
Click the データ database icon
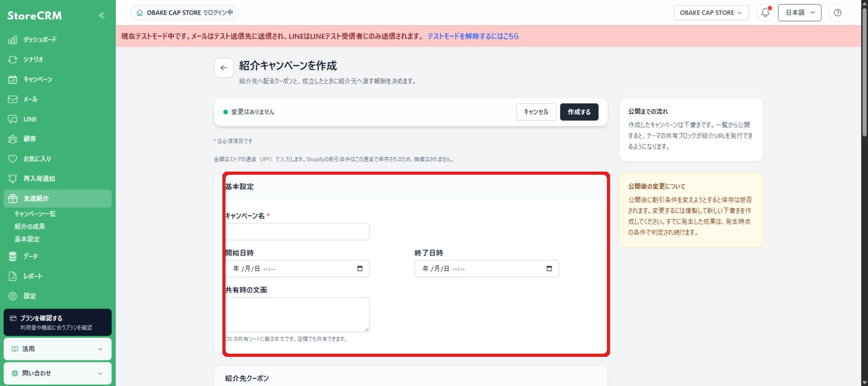point(13,256)
